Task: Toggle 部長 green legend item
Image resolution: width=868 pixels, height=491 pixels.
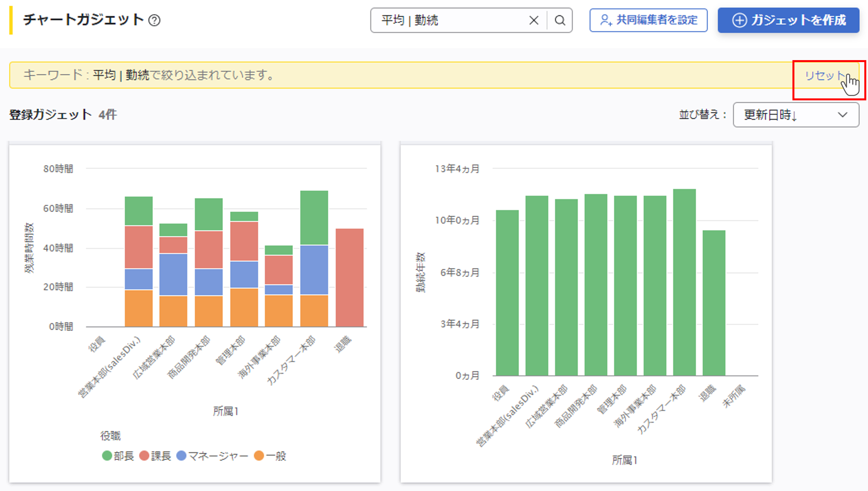Action: tap(118, 456)
